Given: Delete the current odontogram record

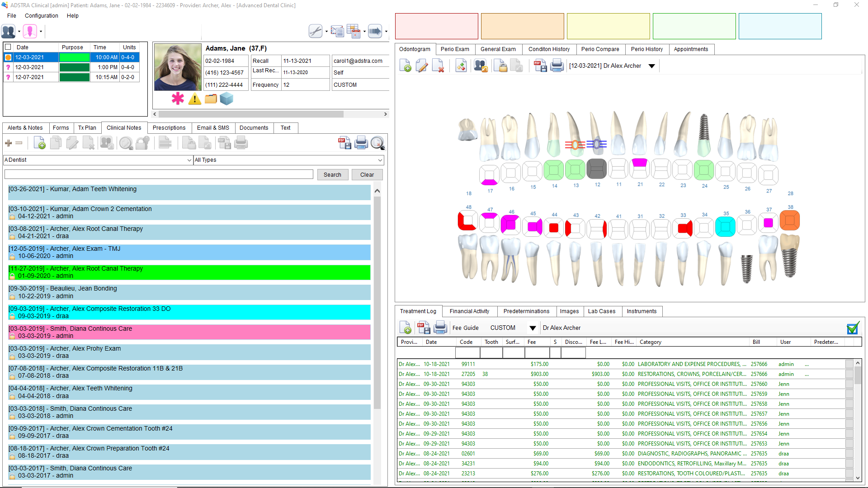Looking at the screenshot, I should point(438,66).
